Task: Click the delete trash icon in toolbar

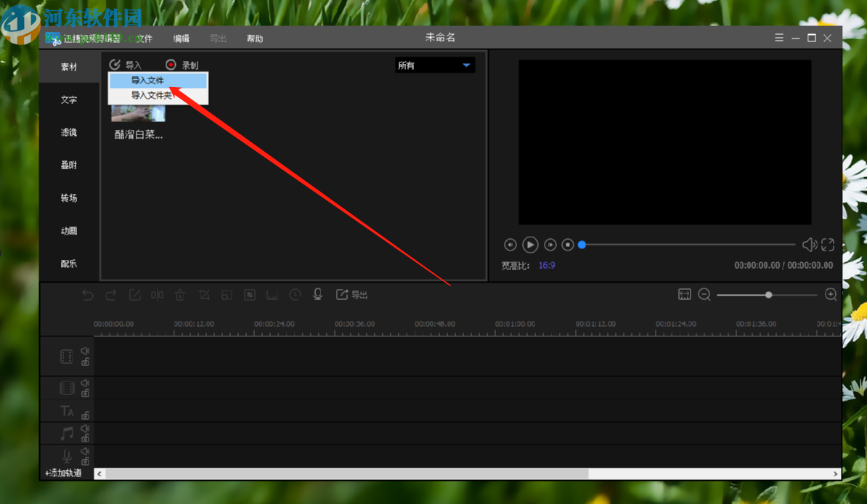Action: pos(180,295)
